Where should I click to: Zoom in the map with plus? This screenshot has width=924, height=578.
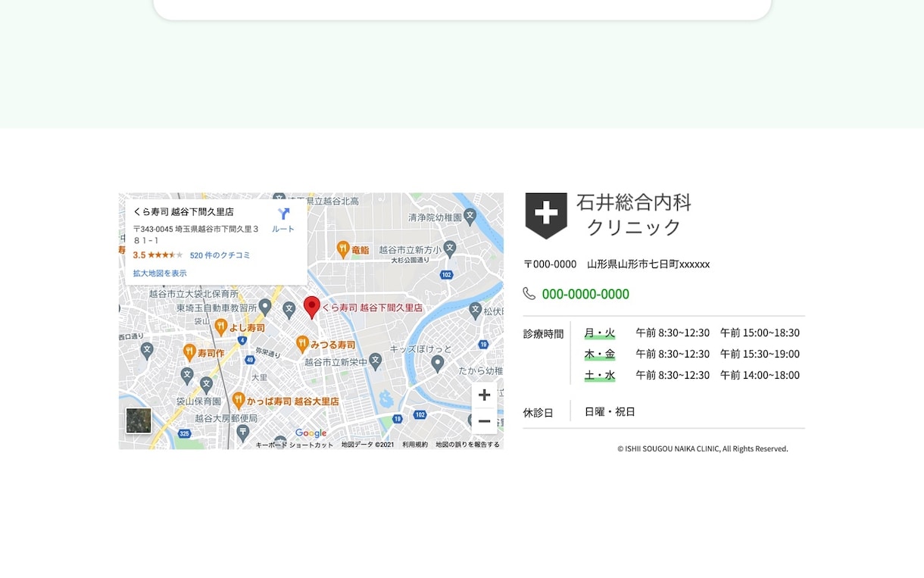[x=485, y=395]
